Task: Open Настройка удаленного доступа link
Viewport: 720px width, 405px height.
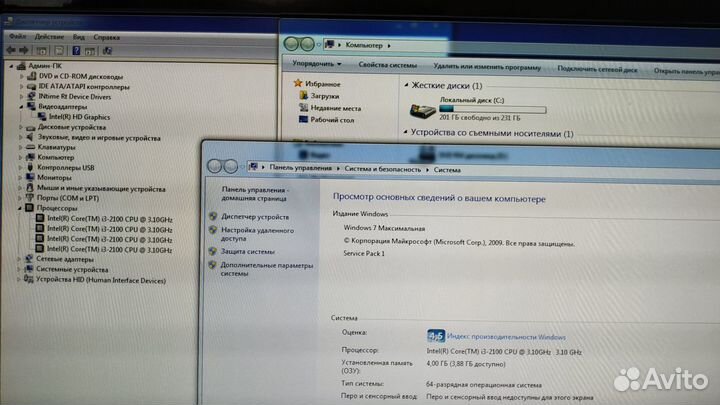Action: (257, 234)
